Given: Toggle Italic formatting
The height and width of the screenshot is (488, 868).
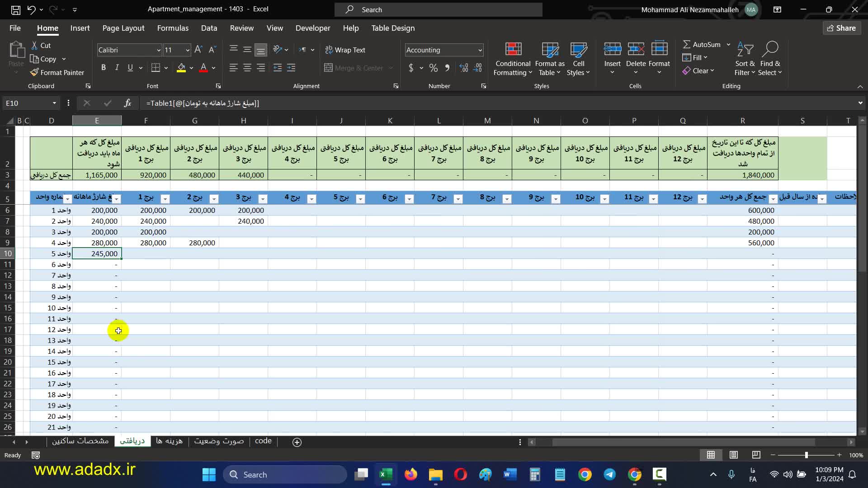Looking at the screenshot, I should point(117,68).
